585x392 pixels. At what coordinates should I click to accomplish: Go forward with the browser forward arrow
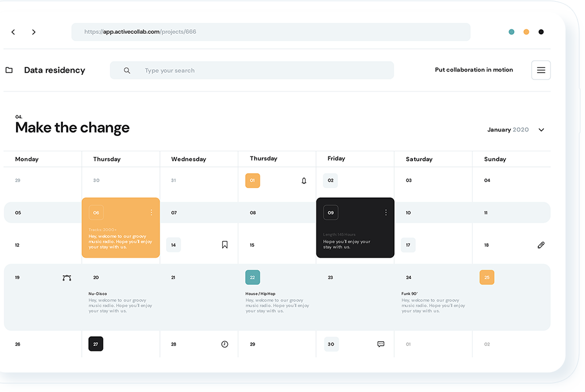click(x=34, y=32)
